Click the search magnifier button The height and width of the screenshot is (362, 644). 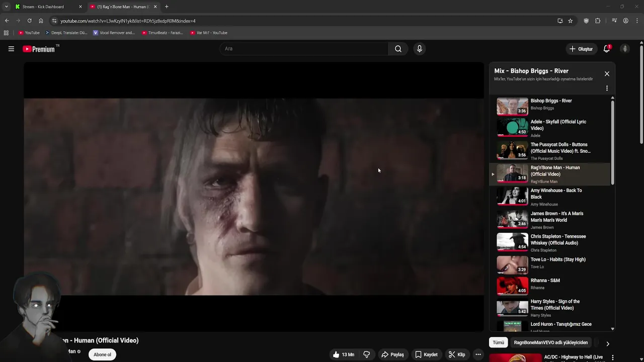398,49
